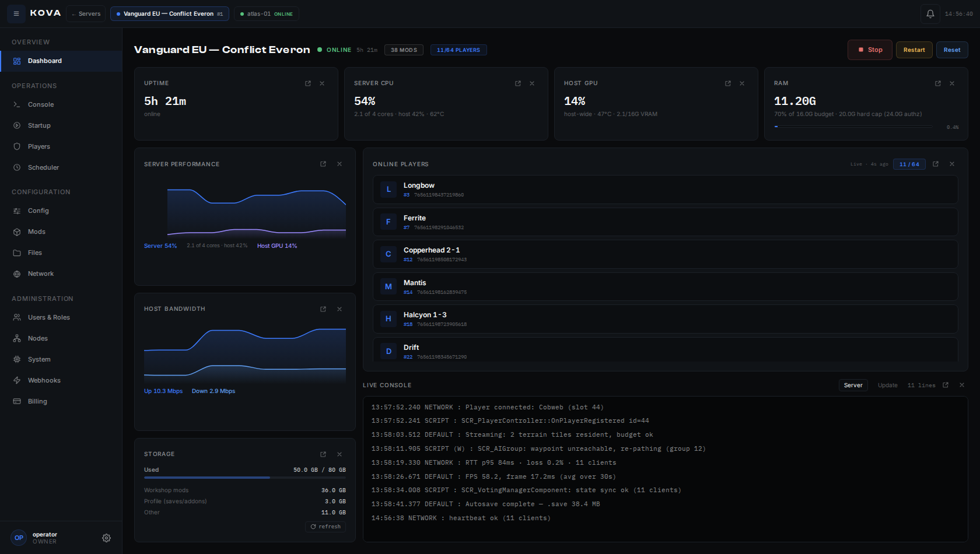This screenshot has width=980, height=554.
Task: Click the Reset button
Action: click(952, 50)
